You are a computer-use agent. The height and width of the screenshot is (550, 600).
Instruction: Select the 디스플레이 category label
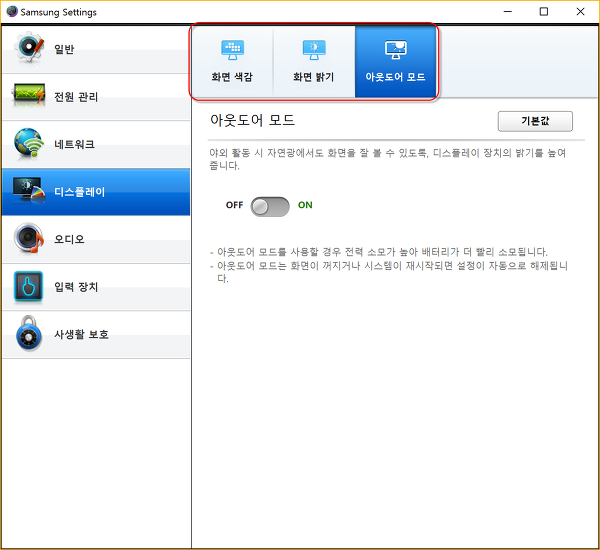pos(80,191)
